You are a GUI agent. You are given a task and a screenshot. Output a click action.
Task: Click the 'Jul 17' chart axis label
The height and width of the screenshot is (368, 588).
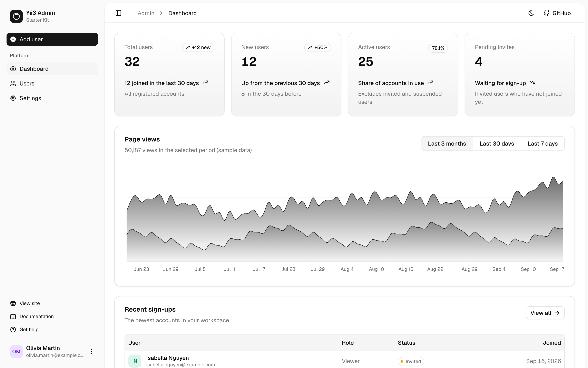(x=259, y=269)
